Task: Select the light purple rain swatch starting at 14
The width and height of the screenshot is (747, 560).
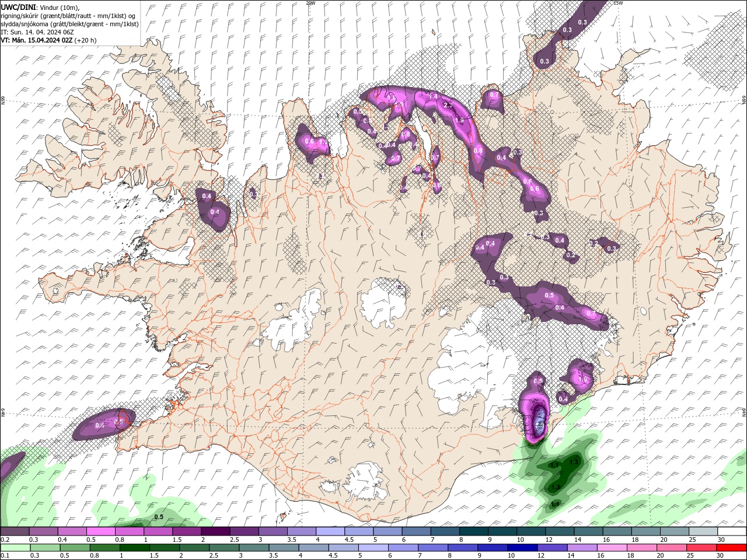Action: (x=582, y=548)
